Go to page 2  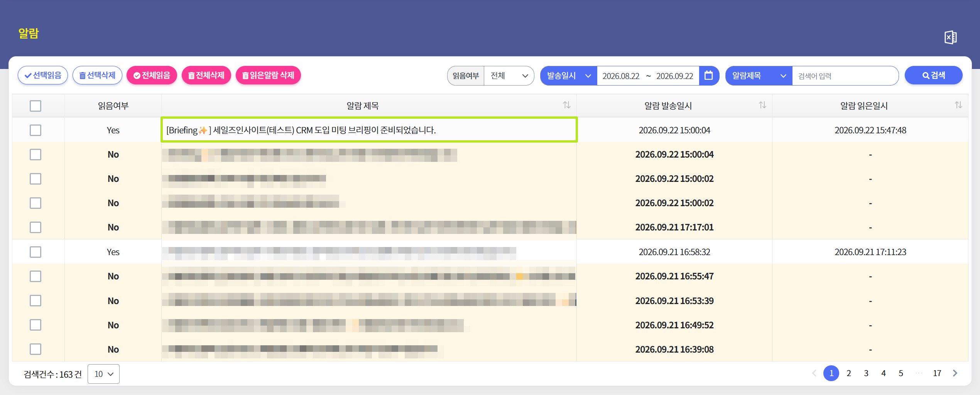(x=849, y=373)
